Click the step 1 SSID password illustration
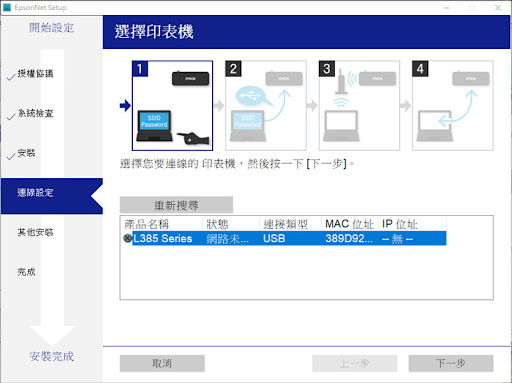Viewport: 512px width, 383px height. [172, 106]
